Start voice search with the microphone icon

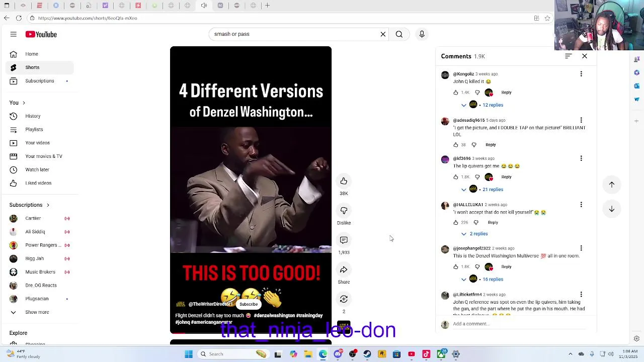pyautogui.click(x=422, y=34)
